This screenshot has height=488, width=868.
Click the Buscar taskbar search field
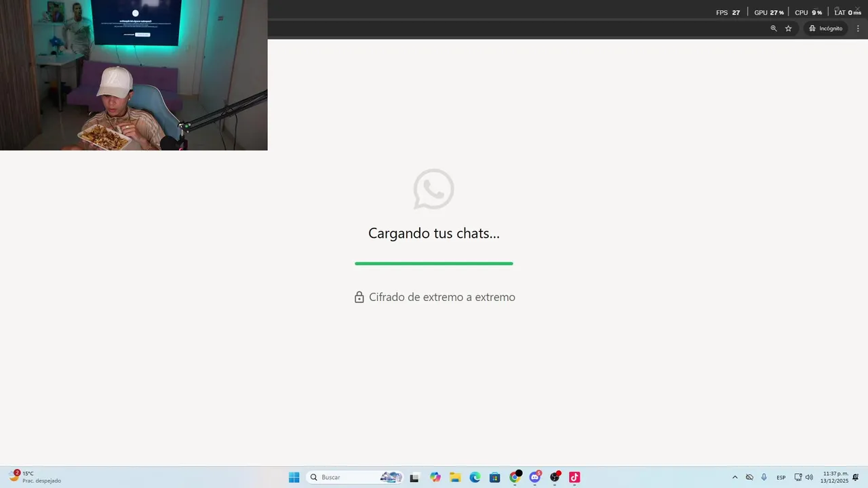point(356,477)
